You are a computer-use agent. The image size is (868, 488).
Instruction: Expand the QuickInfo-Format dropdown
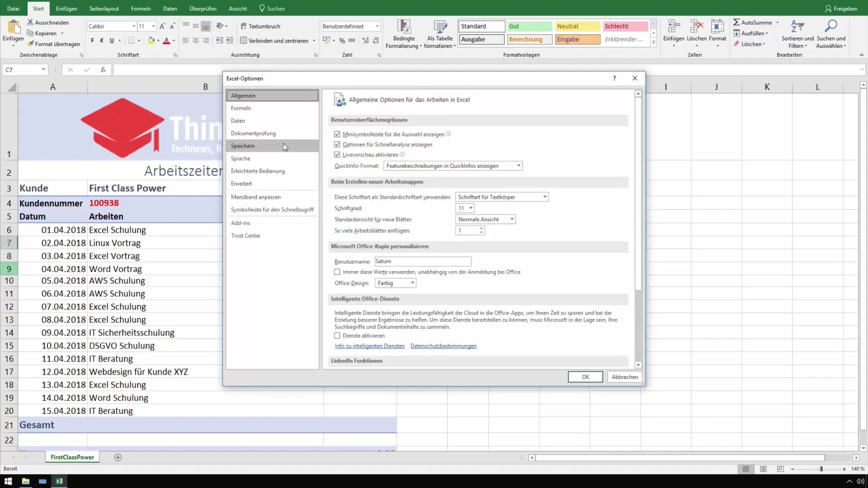pos(518,166)
